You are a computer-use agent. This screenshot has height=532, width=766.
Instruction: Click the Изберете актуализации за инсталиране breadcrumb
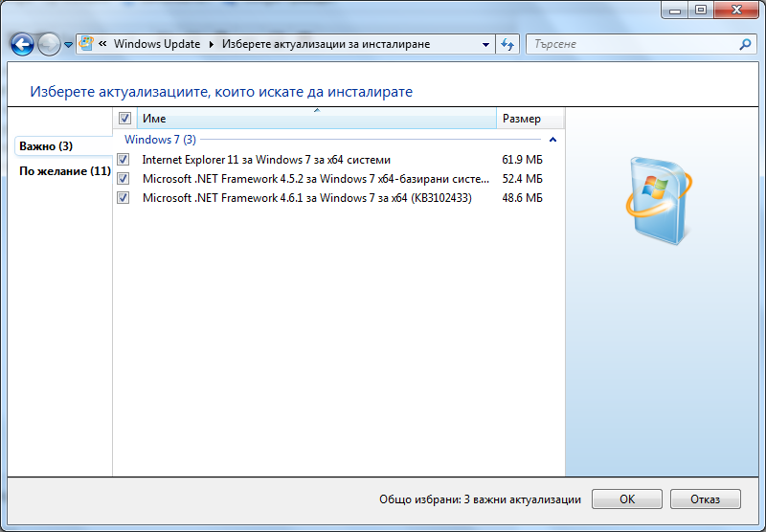[x=326, y=44]
